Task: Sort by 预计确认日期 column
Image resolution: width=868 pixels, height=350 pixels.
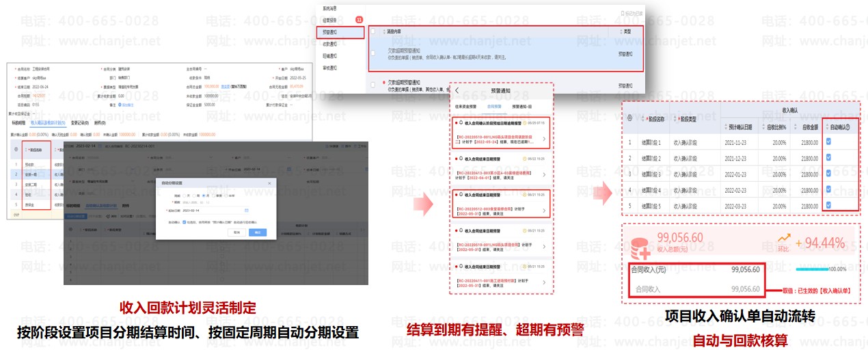Action: pos(724,127)
